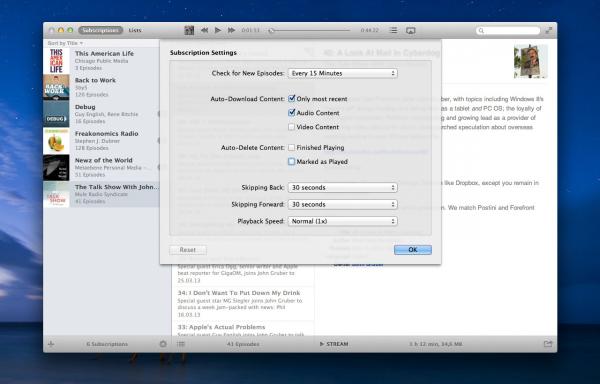The image size is (600, 384).
Task: Click the playback progress slider
Action: (309, 30)
